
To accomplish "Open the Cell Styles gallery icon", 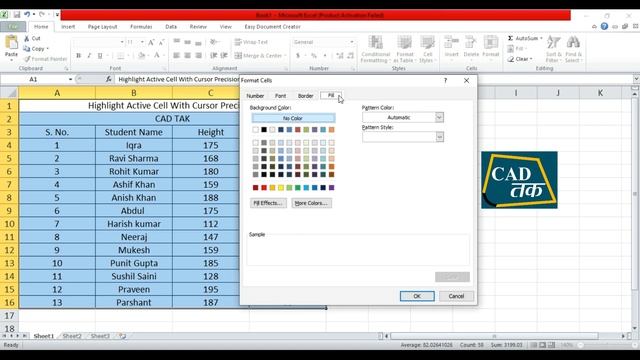I will coord(427,42).
